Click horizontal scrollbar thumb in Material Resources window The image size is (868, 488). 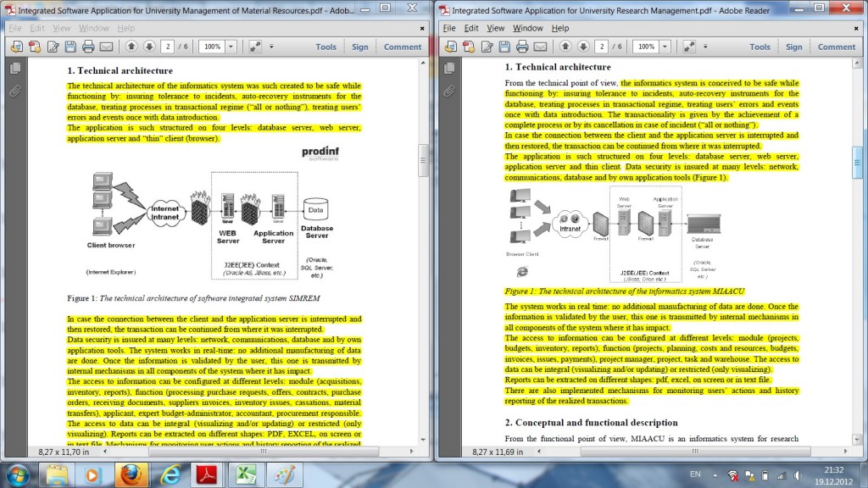[x=264, y=452]
